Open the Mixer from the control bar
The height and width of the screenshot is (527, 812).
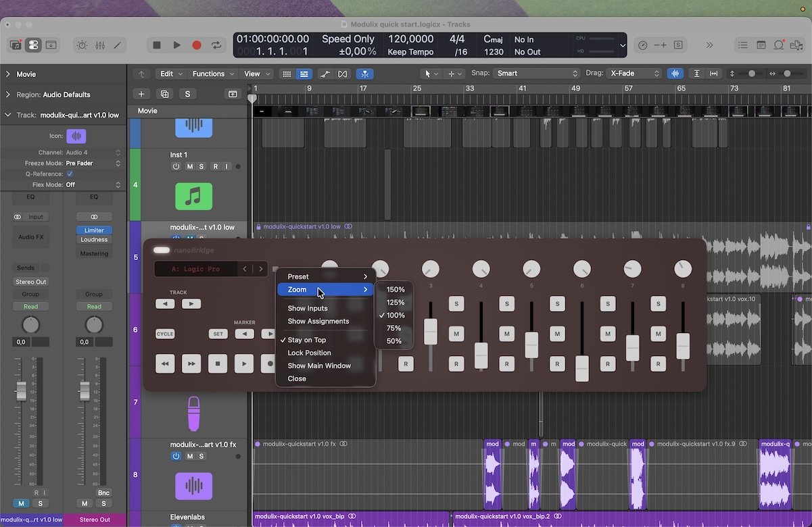coord(100,45)
